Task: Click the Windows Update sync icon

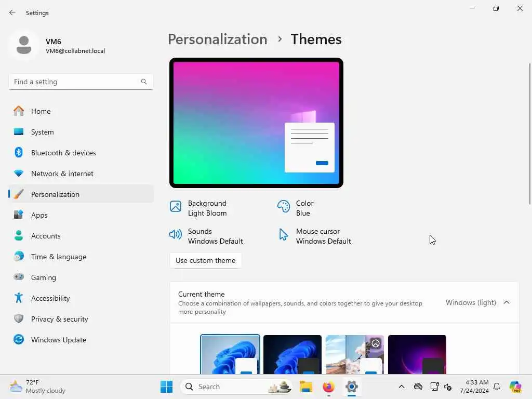Action: (x=19, y=339)
